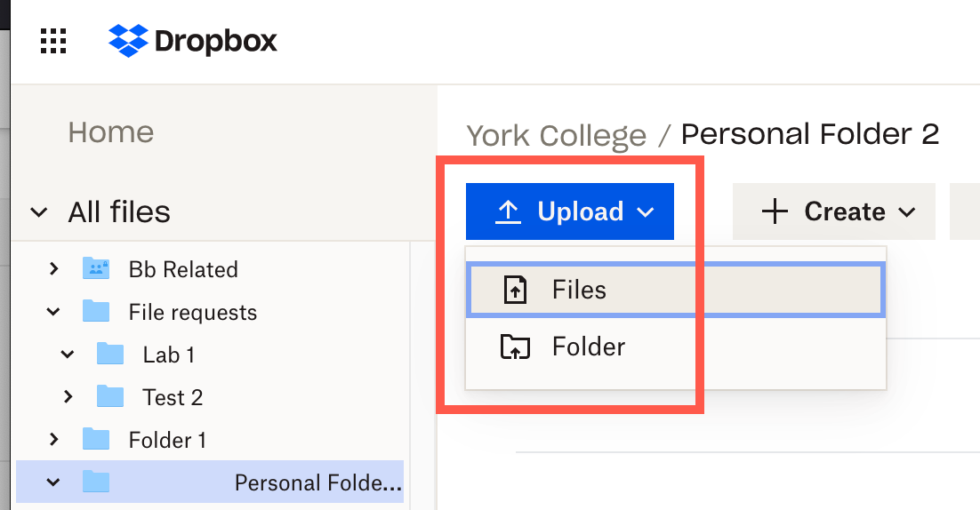Open York College breadcrumb link
This screenshot has height=510, width=980.
(556, 135)
